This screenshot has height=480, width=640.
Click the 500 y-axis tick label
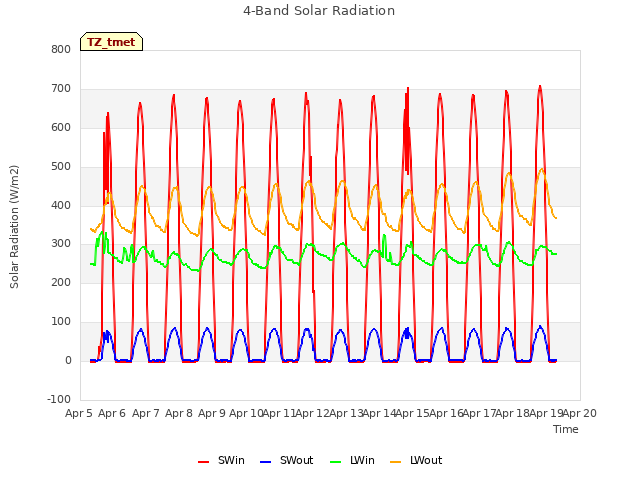pyautogui.click(x=61, y=167)
